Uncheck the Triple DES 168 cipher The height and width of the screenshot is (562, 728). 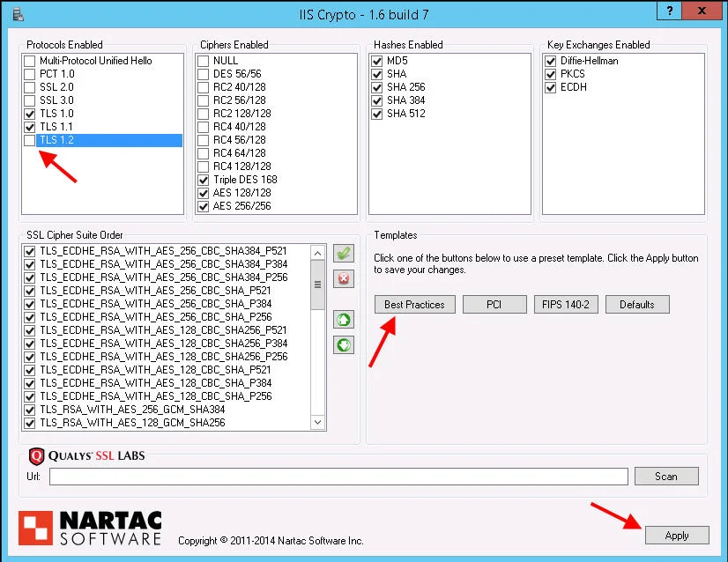tap(204, 180)
